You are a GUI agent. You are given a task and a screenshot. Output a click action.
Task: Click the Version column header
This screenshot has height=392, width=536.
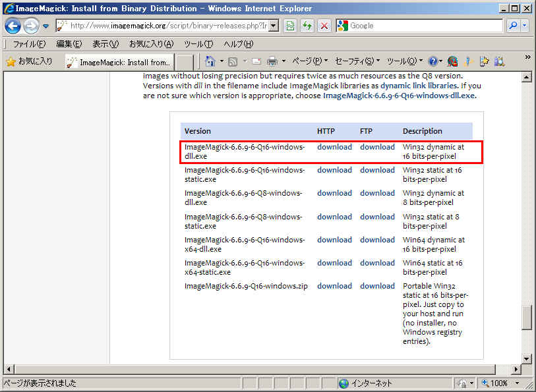pos(198,131)
